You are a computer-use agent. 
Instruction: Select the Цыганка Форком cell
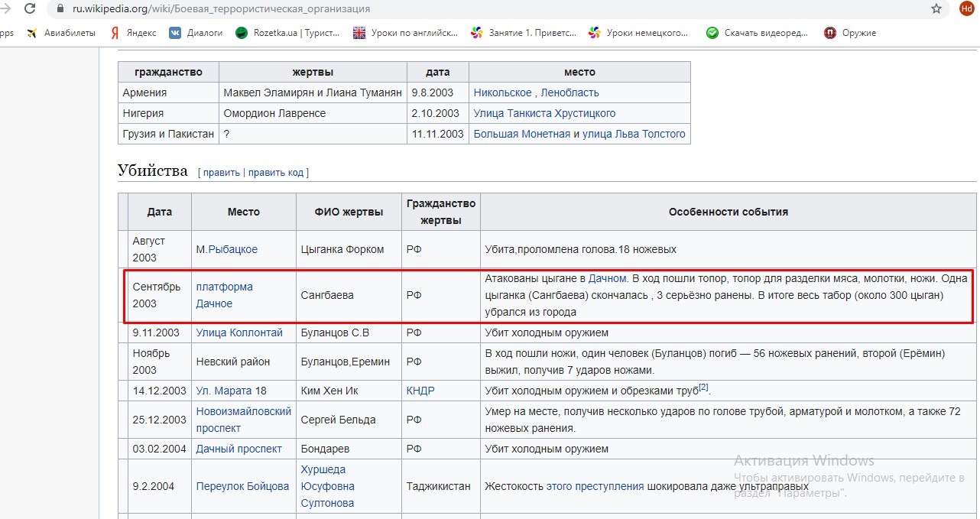[x=349, y=249]
